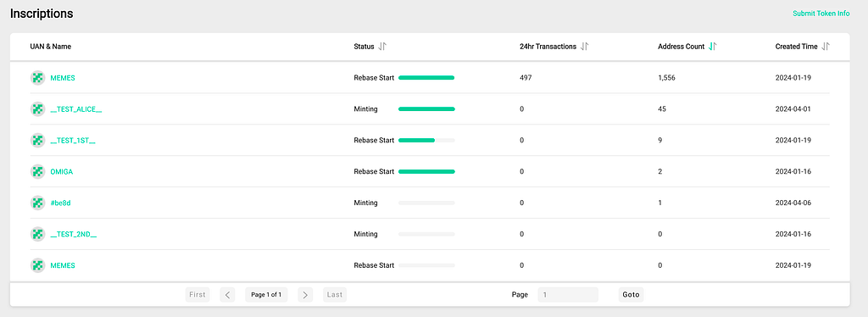The height and width of the screenshot is (317, 868).
Task: Click the 2024-04-06 created date
Action: point(793,203)
